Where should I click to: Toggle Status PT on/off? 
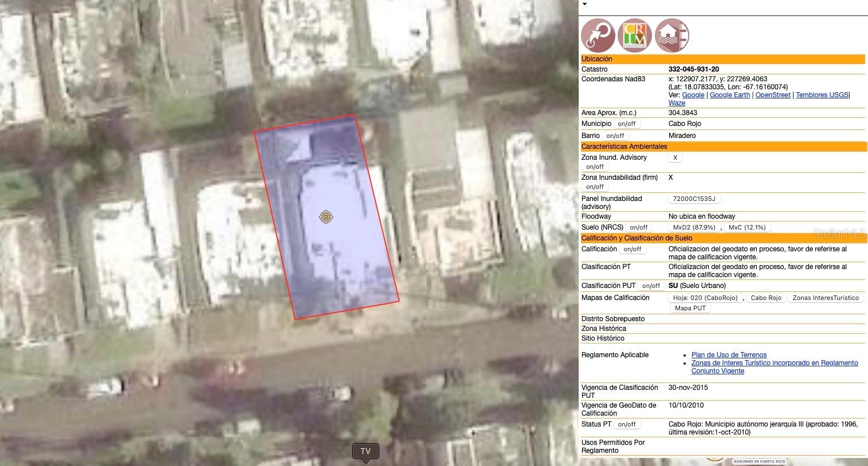coord(627,424)
